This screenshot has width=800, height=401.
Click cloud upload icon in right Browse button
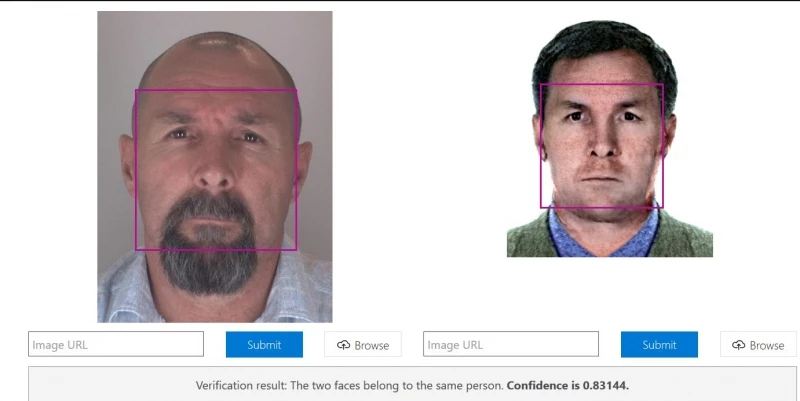738,345
